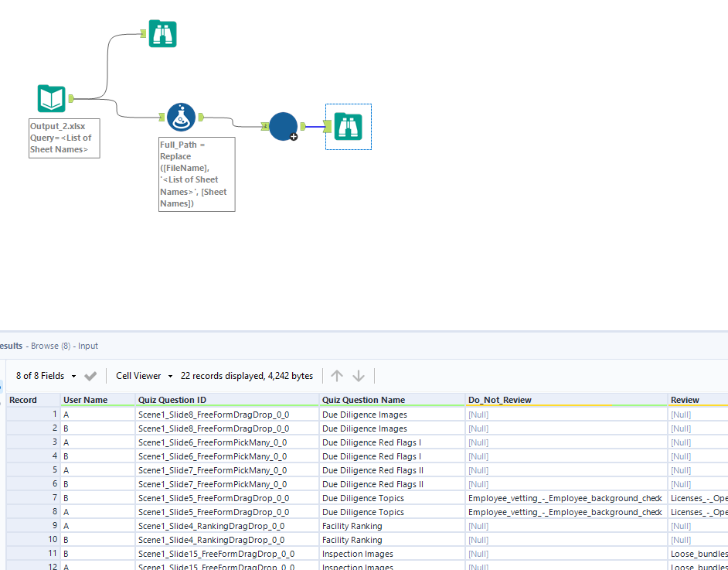Select the blue Dynamic Input macro circle tool
This screenshot has height=570, width=728.
(x=283, y=126)
